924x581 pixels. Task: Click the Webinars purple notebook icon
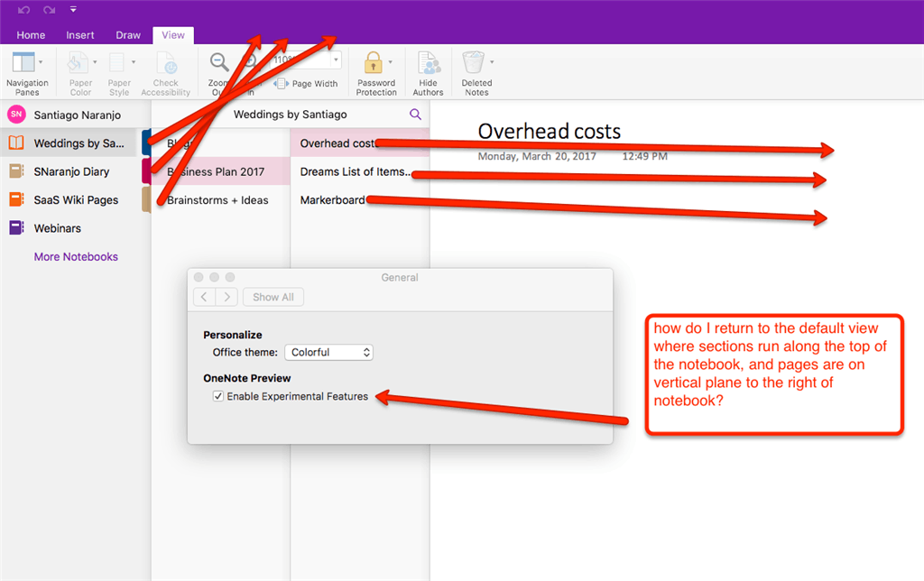pyautogui.click(x=16, y=227)
